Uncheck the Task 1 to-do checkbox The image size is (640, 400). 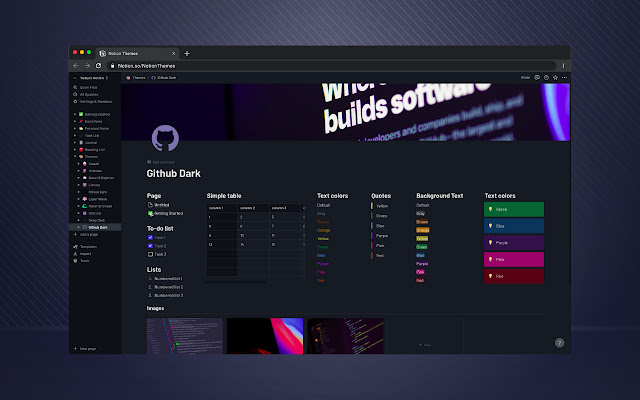pos(149,238)
